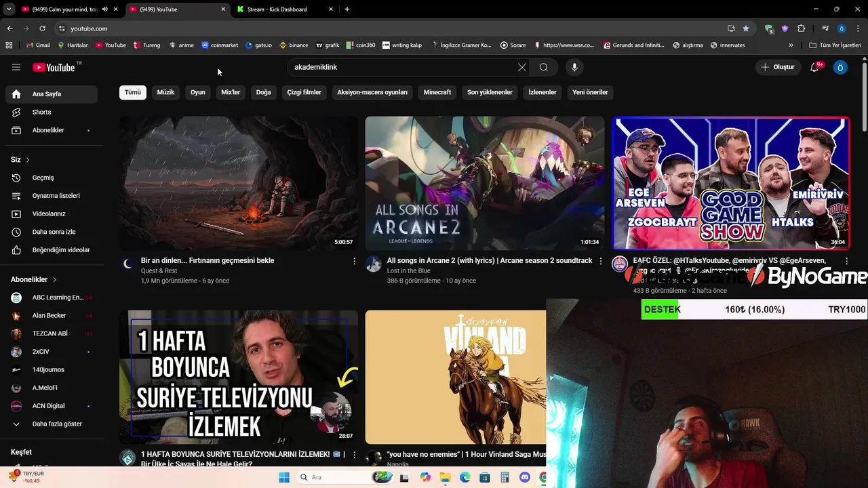Open 'Daha sonra izle' in sidebar
Image resolution: width=868 pixels, height=488 pixels.
point(52,232)
